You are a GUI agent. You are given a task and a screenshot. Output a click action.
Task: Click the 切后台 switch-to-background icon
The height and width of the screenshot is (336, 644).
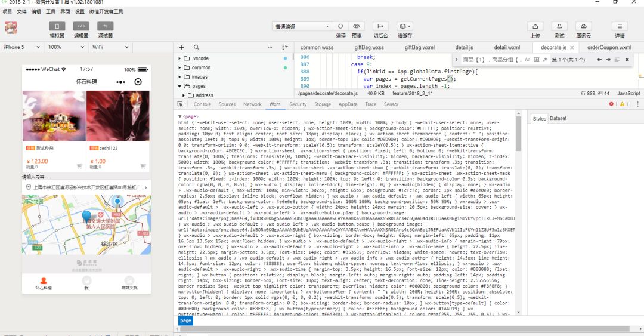(x=380, y=26)
